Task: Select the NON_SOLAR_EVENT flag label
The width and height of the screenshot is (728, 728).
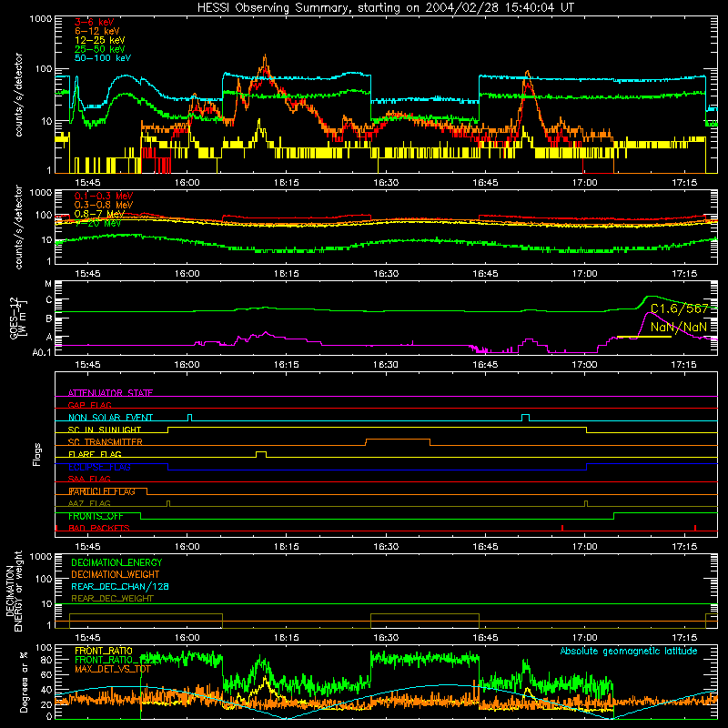Action: (x=110, y=418)
